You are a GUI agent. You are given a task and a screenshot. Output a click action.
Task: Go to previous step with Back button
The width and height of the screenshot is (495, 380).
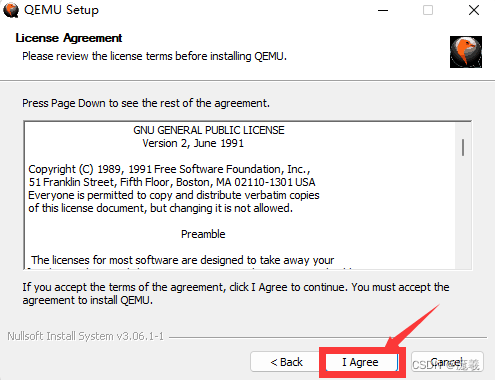(x=286, y=362)
